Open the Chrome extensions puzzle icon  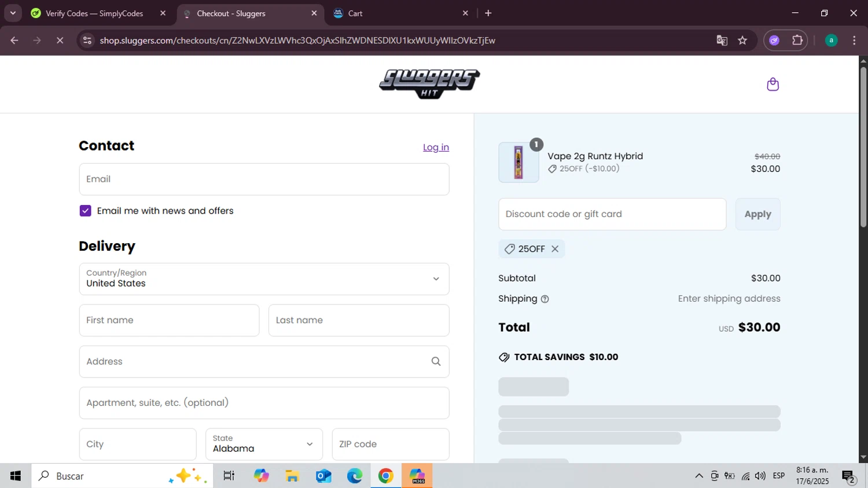pyautogui.click(x=797, y=41)
